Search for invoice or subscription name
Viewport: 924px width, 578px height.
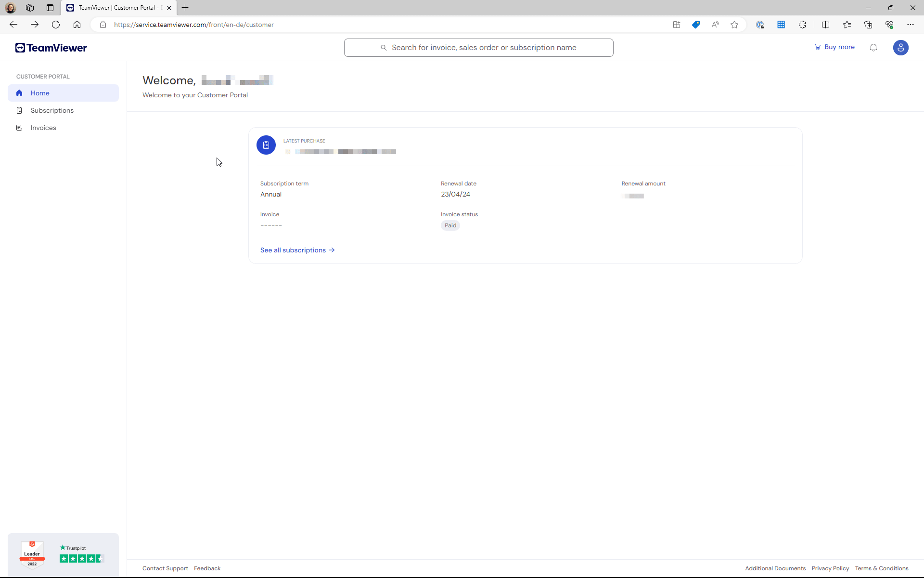tap(478, 47)
